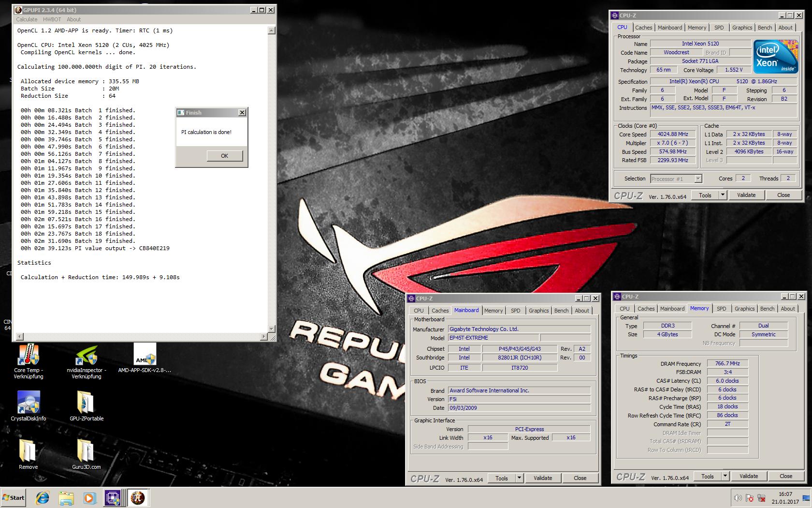Select the About tab in the Memory window

point(788,309)
